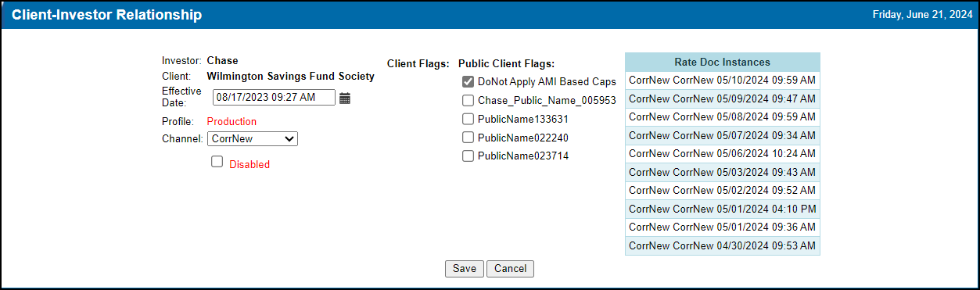Open rate doc instance 05/10/2024 09:59 AM
Viewport: 980px width, 290px height.
[723, 80]
